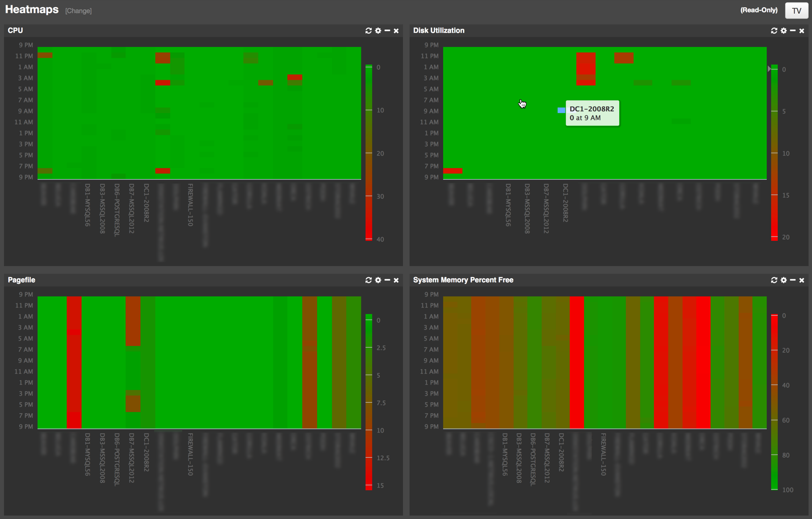Click the CPU color scale legend bar
The height and width of the screenshot is (519, 812).
tap(369, 153)
